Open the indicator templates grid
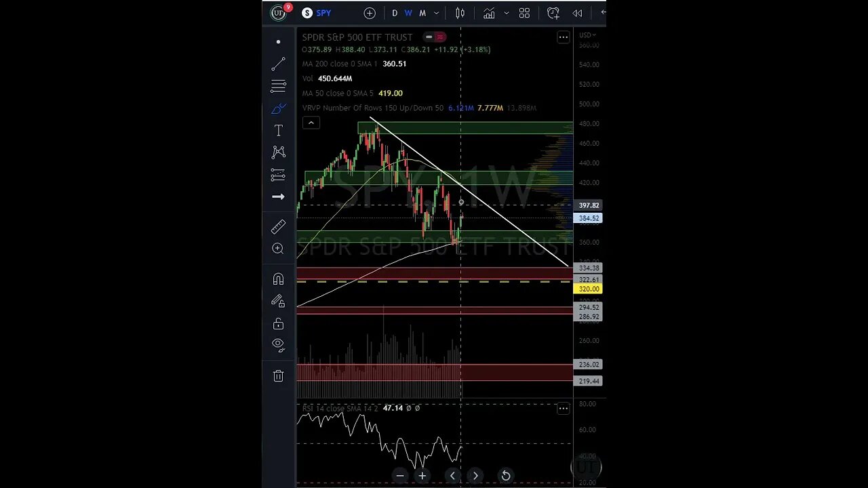The image size is (868, 488). 524,13
